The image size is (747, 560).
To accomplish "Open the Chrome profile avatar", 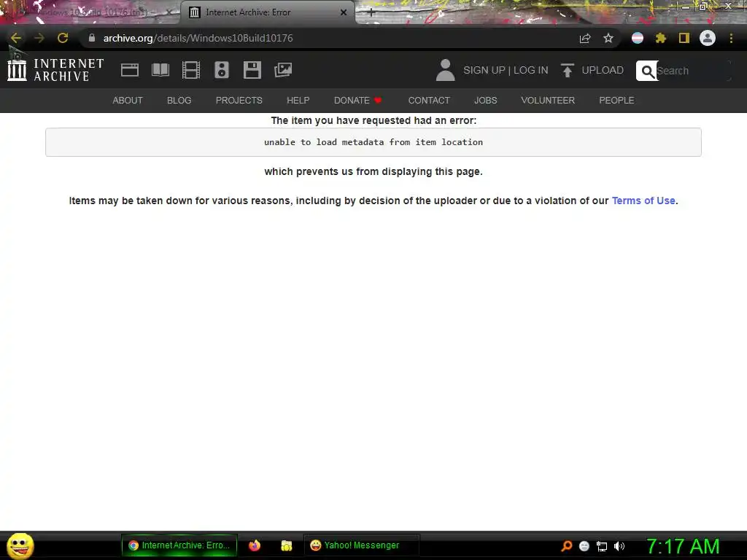I will [x=708, y=38].
